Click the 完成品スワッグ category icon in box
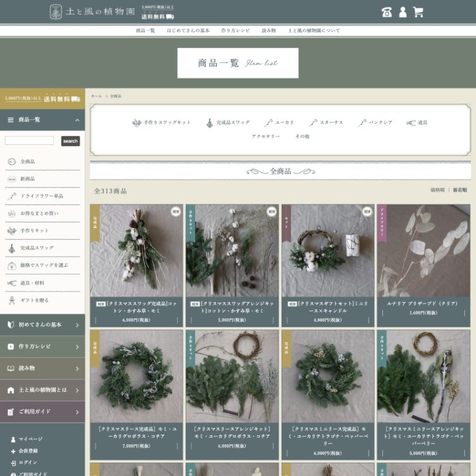 click(x=210, y=123)
